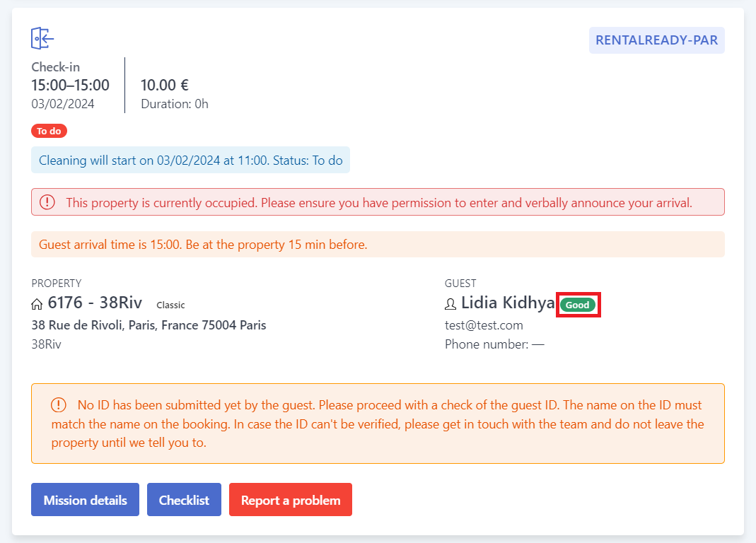
Task: Click the date 03/02/2024 under check-in
Action: 63,104
